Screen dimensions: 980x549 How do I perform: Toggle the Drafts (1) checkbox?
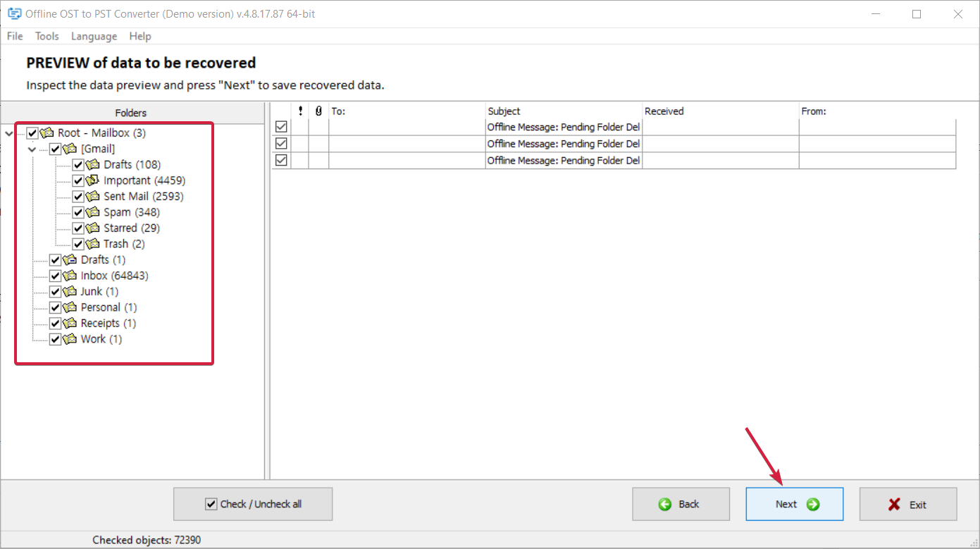coord(55,259)
